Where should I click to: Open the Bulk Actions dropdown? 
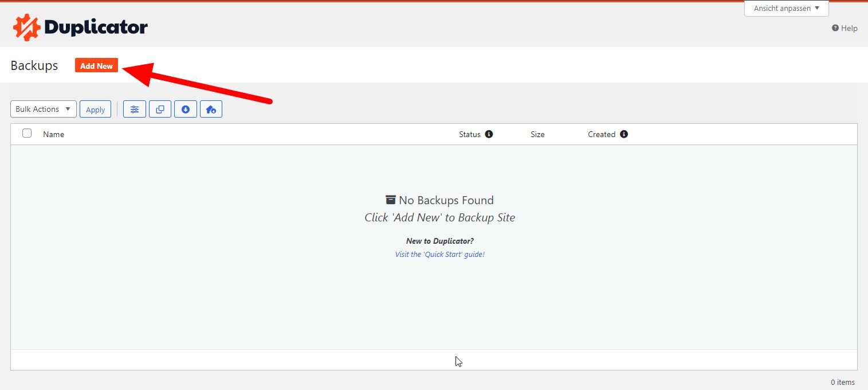[x=43, y=109]
